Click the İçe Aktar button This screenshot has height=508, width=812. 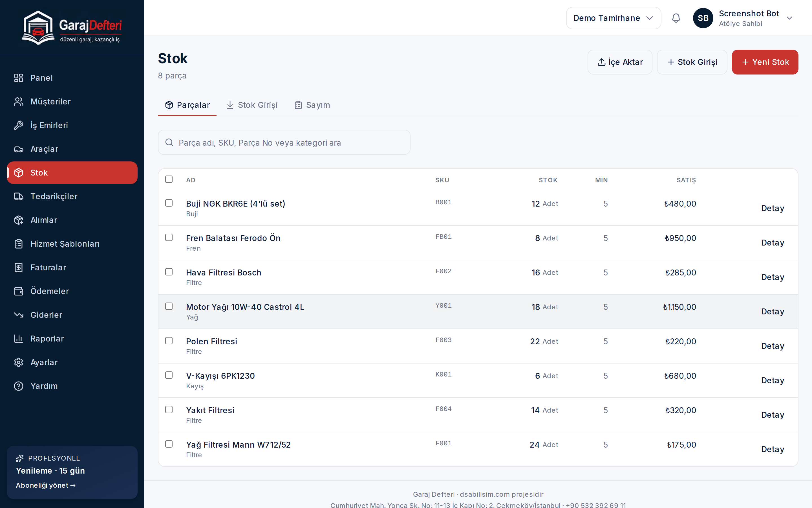(x=620, y=62)
